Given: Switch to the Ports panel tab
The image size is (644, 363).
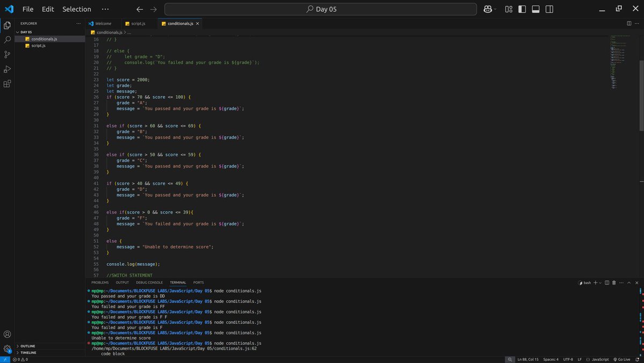Looking at the screenshot, I should [x=199, y=282].
